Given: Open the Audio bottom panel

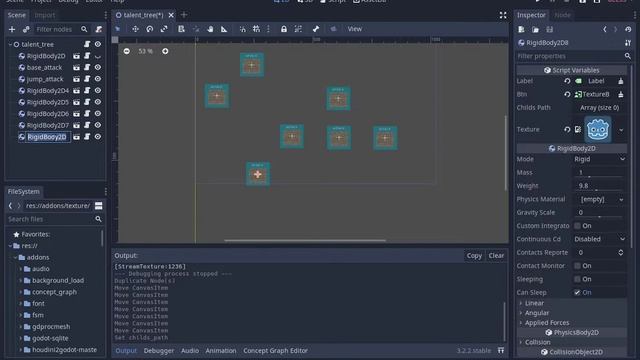Looking at the screenshot, I should pyautogui.click(x=190, y=351).
